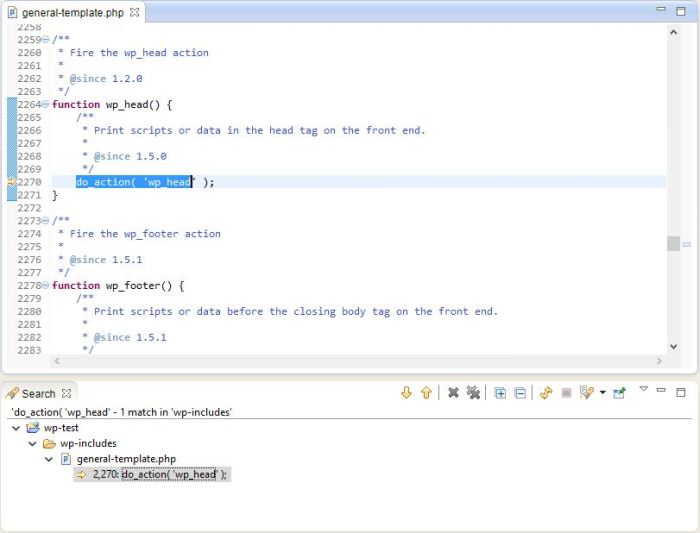The image size is (700, 533).
Task: Run the current search again
Action: 546,393
